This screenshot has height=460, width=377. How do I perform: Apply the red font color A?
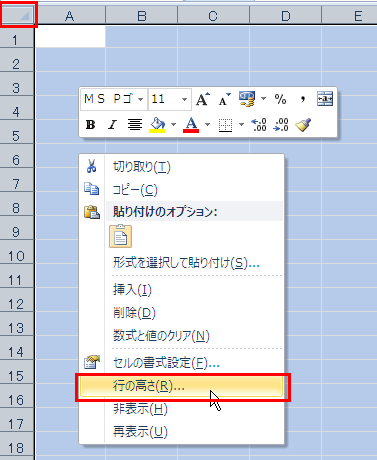191,125
